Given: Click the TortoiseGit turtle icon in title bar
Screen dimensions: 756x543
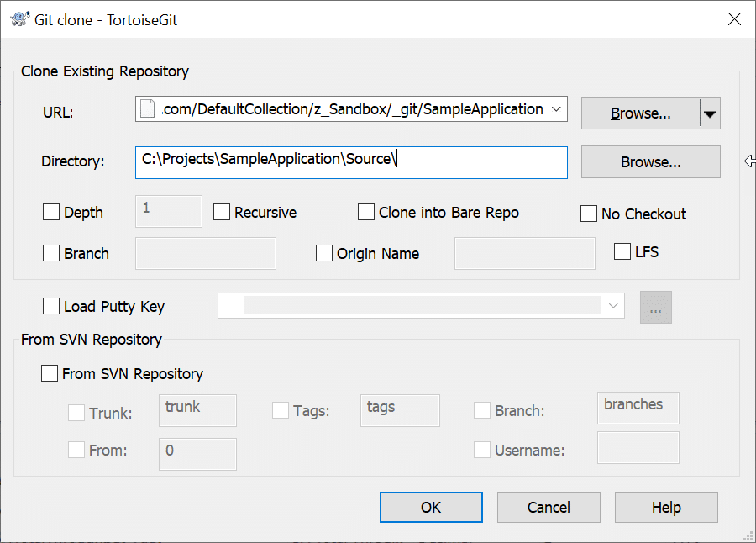Looking at the screenshot, I should click(x=19, y=19).
